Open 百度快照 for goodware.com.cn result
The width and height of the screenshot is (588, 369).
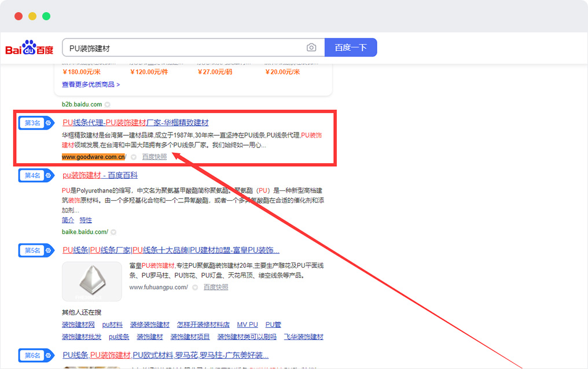[x=155, y=157]
